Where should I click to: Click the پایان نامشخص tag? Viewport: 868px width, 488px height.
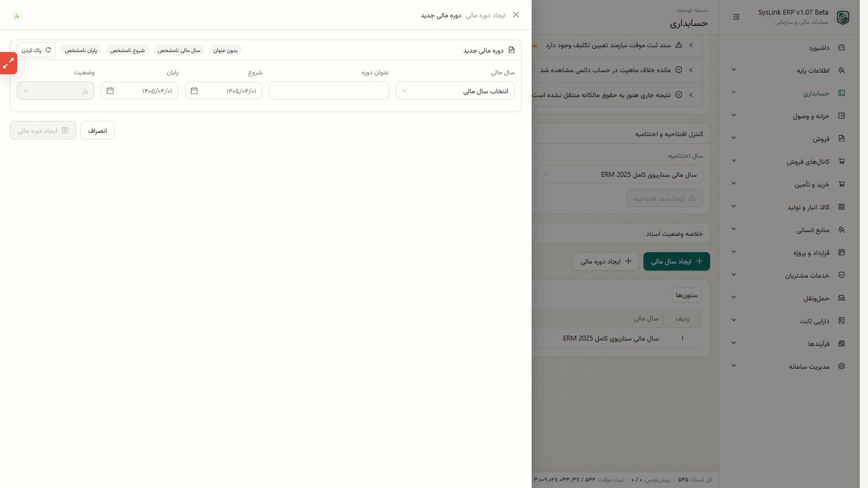81,50
